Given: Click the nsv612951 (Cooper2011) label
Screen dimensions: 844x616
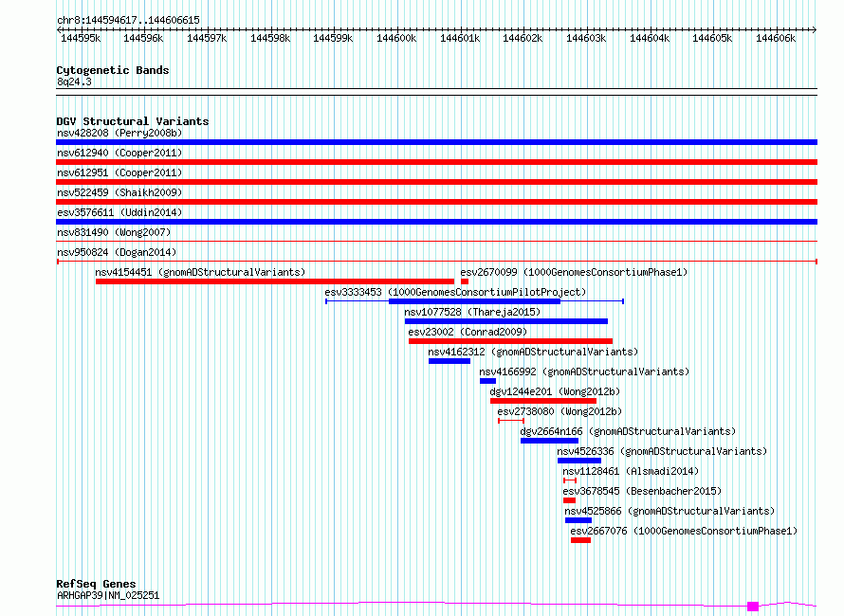Looking at the screenshot, I should [119, 172].
